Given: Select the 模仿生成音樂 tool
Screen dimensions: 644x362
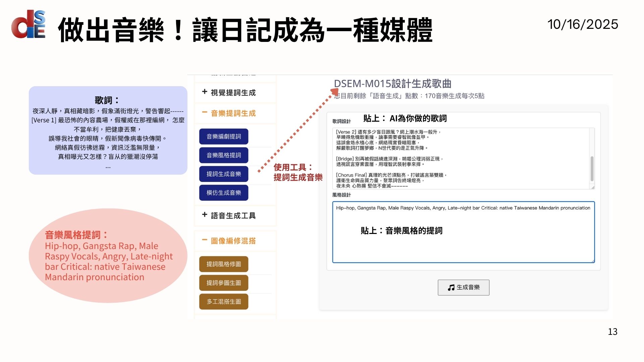Looking at the screenshot, I should point(224,193).
